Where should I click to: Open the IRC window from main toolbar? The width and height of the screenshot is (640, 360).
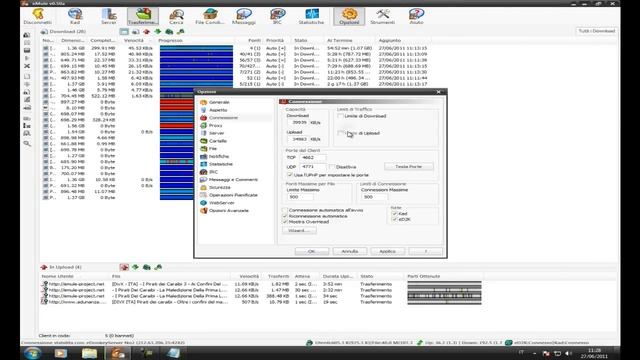(x=277, y=16)
